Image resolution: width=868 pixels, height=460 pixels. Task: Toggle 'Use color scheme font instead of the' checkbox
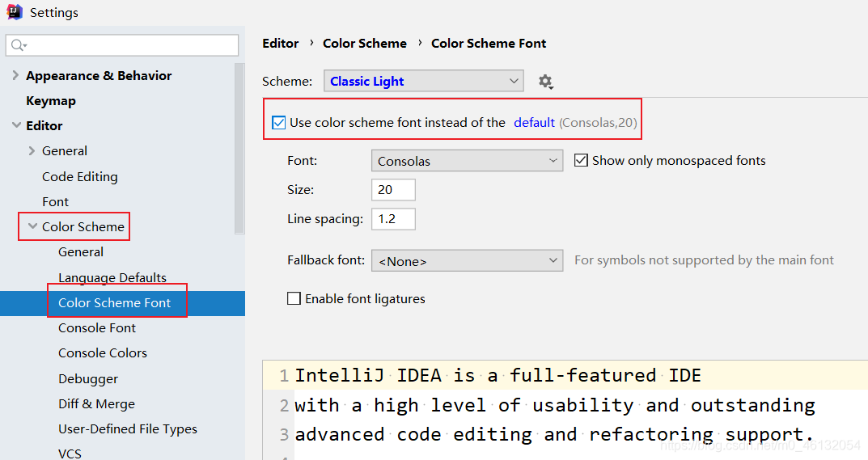click(x=279, y=122)
